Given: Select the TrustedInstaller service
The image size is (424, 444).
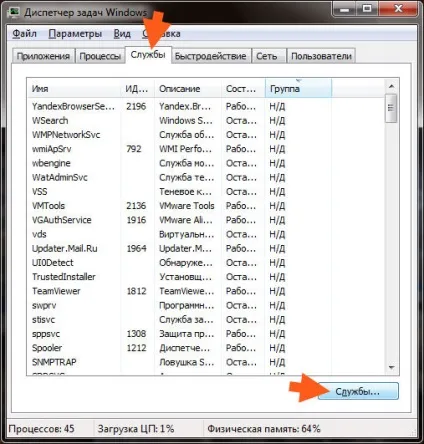Looking at the screenshot, I should pyautogui.click(x=206, y=277).
